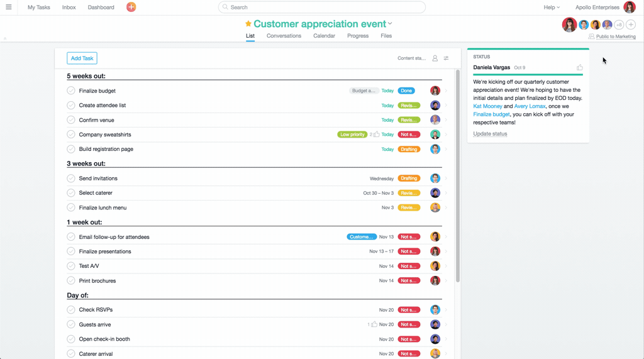
Task: Open the project title dropdown chevron
Action: tap(390, 24)
